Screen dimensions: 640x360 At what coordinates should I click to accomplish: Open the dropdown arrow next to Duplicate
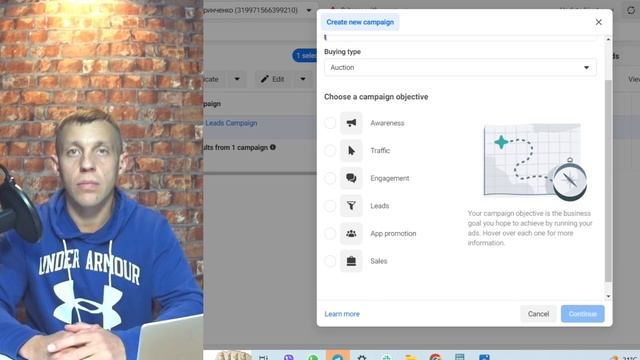pos(237,79)
